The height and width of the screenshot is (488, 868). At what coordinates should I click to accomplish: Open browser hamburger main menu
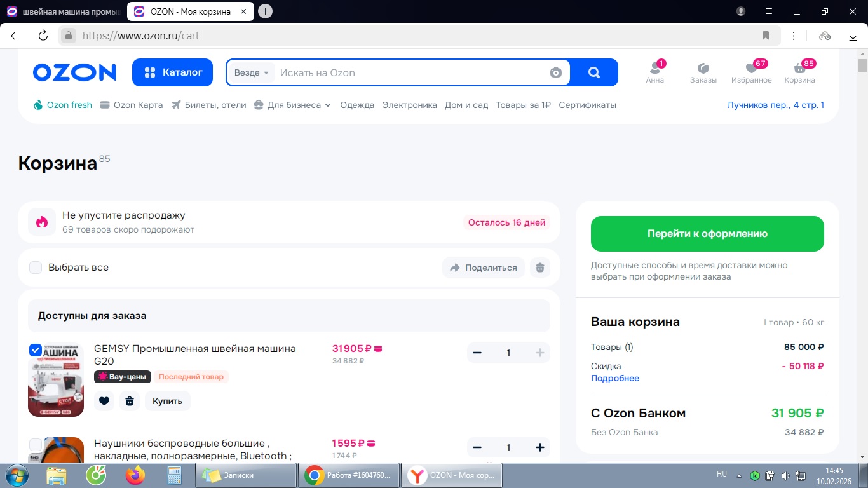tap(770, 11)
